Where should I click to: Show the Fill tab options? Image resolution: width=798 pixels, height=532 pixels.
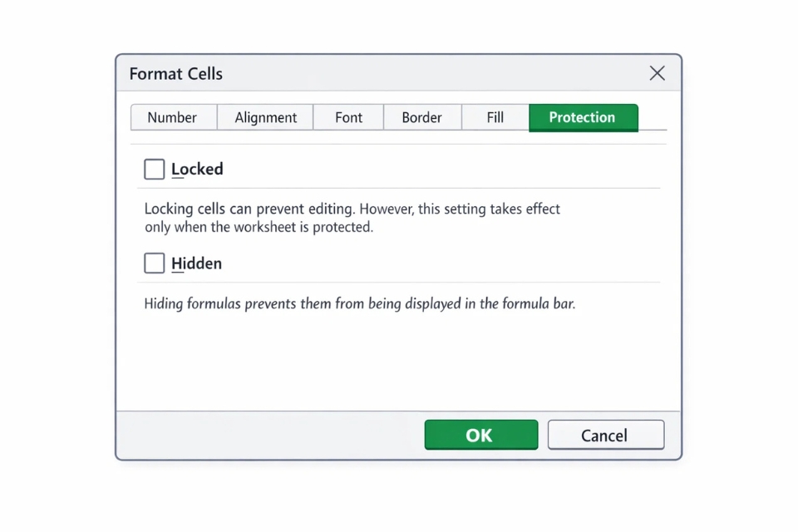tap(495, 117)
